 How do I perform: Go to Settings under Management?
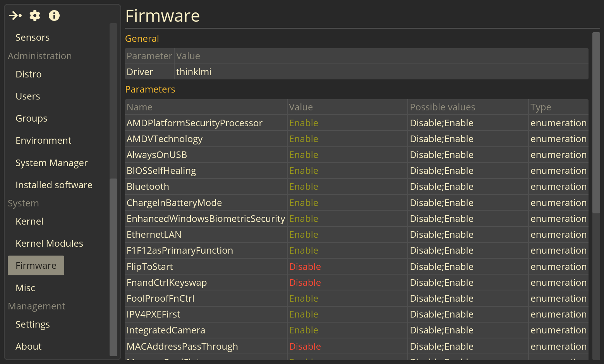33,325
